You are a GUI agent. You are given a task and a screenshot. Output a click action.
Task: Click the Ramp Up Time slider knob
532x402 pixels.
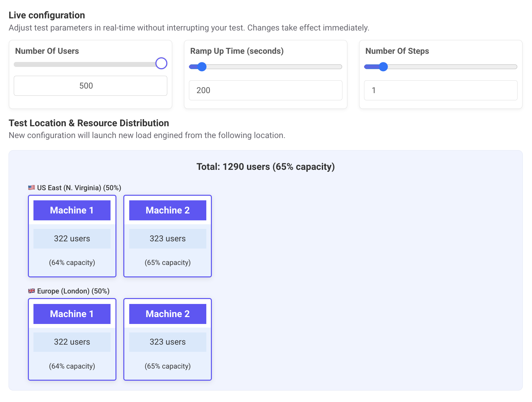pos(202,67)
